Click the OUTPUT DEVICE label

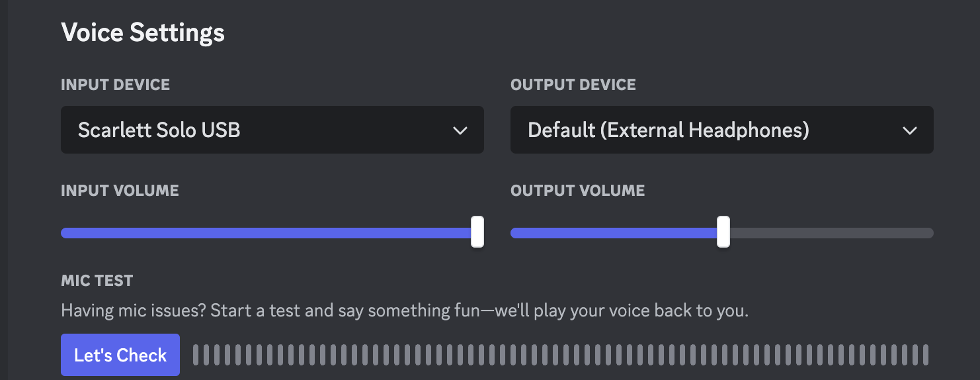coord(573,85)
